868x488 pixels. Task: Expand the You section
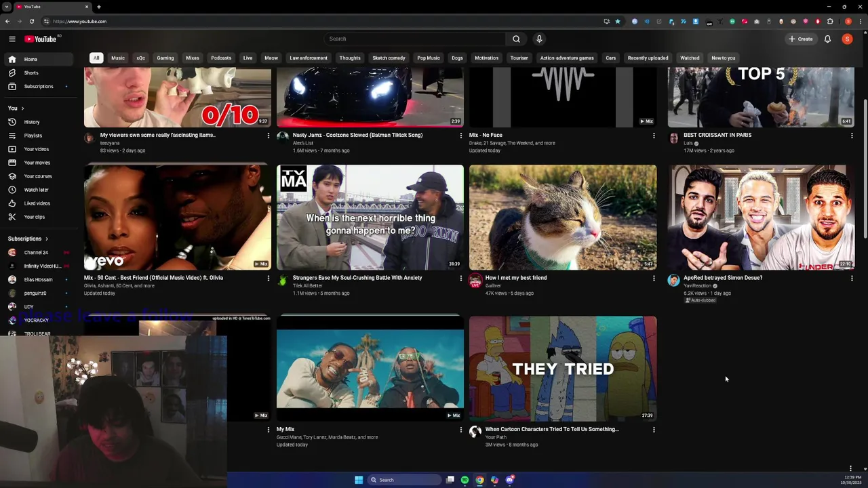(16, 108)
